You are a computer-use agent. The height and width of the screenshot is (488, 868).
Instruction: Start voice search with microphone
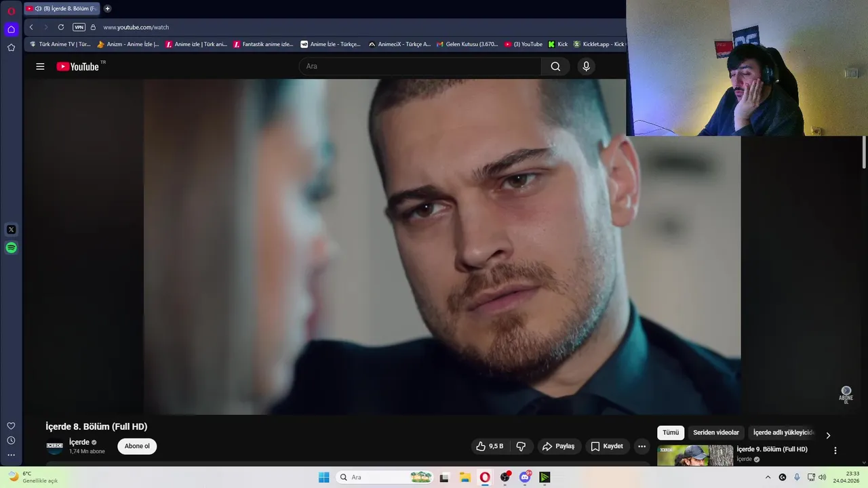click(x=587, y=66)
